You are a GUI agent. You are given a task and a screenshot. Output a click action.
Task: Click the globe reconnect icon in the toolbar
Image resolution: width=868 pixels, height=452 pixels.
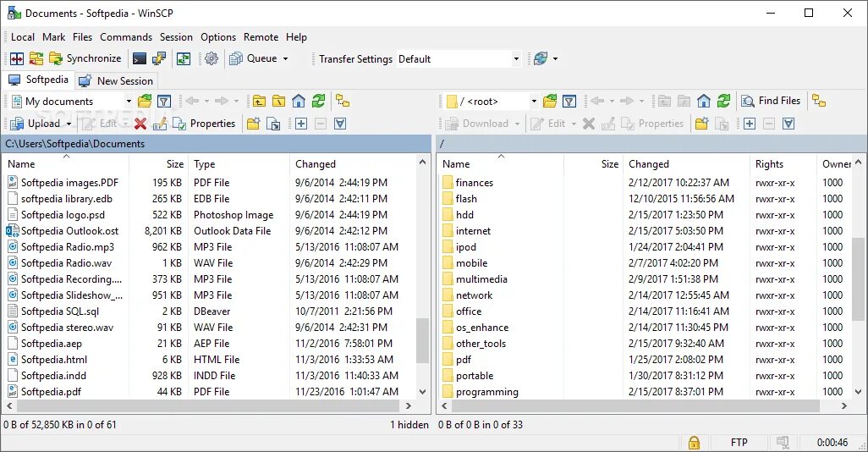pos(541,58)
